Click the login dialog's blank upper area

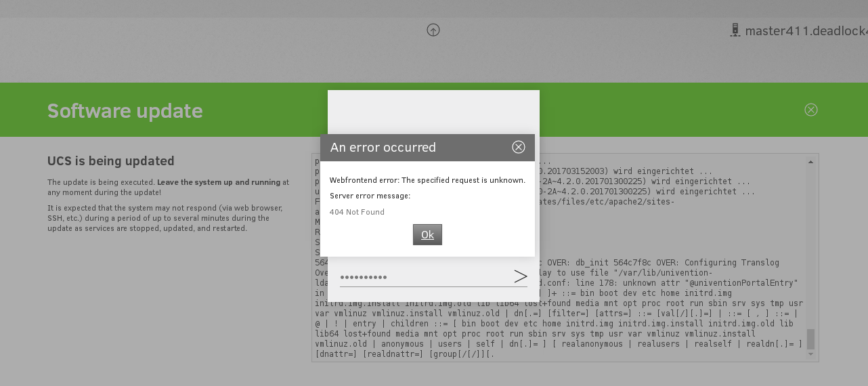[433, 112]
